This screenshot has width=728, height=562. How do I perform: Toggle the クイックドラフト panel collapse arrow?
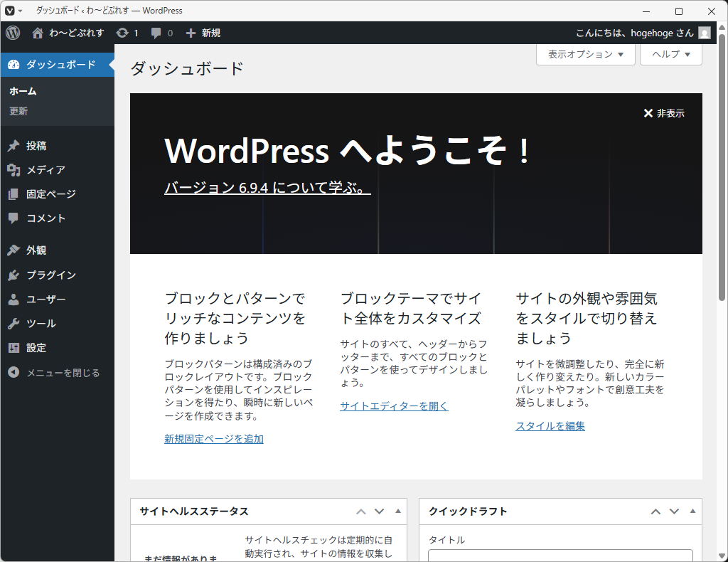coord(693,511)
